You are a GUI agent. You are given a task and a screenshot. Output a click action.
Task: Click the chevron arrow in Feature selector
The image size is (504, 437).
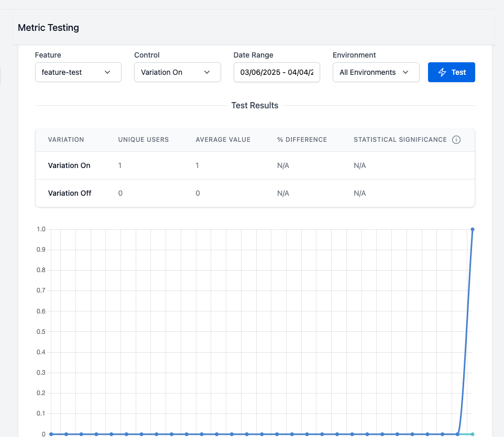(x=107, y=72)
